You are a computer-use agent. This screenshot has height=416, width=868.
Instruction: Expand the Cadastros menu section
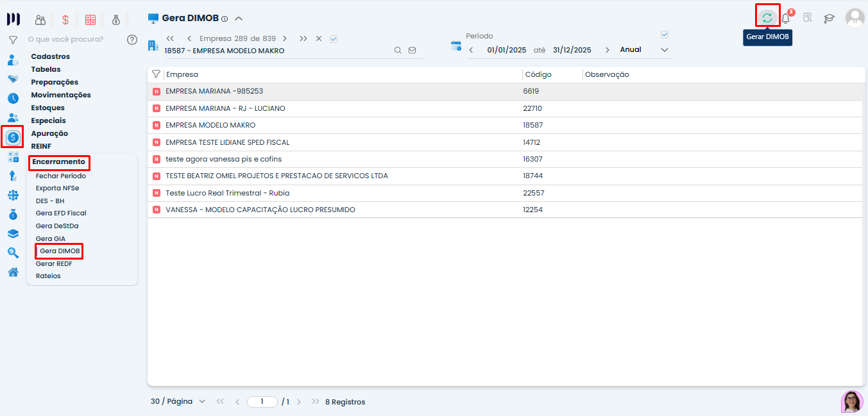(51, 56)
